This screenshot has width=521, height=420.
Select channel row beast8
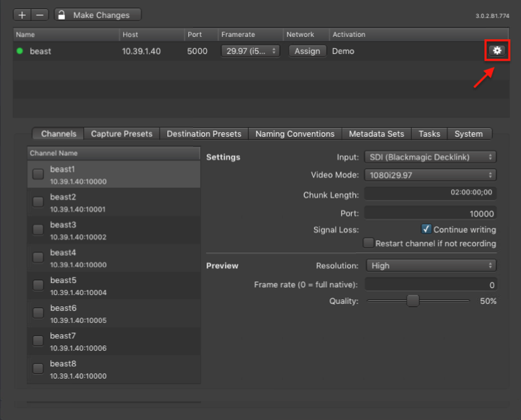click(x=113, y=369)
